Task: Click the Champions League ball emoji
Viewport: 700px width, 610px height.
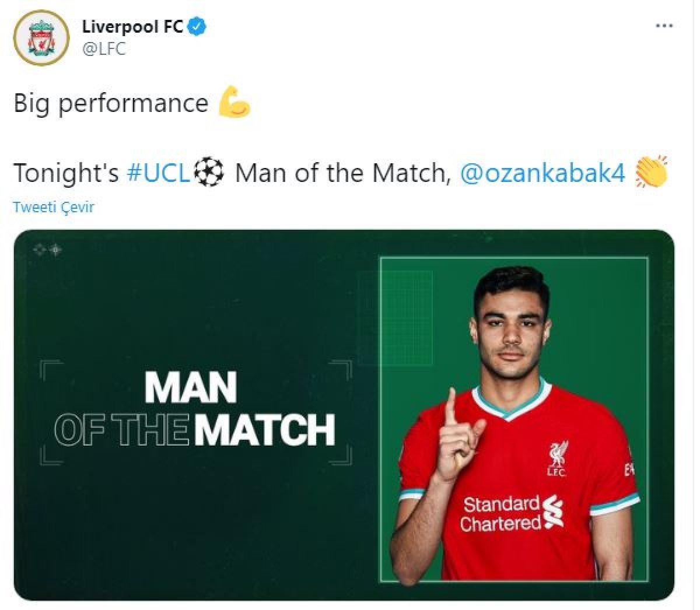Action: click(208, 172)
